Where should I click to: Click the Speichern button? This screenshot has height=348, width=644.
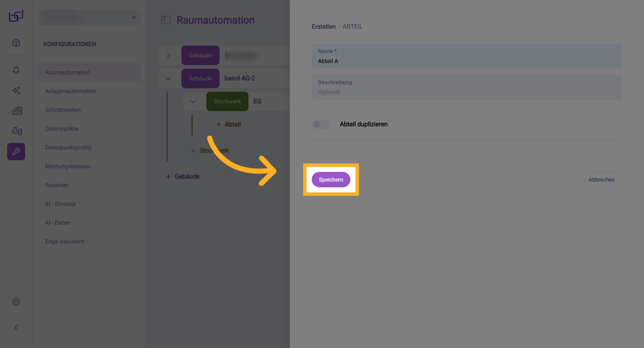tap(331, 180)
